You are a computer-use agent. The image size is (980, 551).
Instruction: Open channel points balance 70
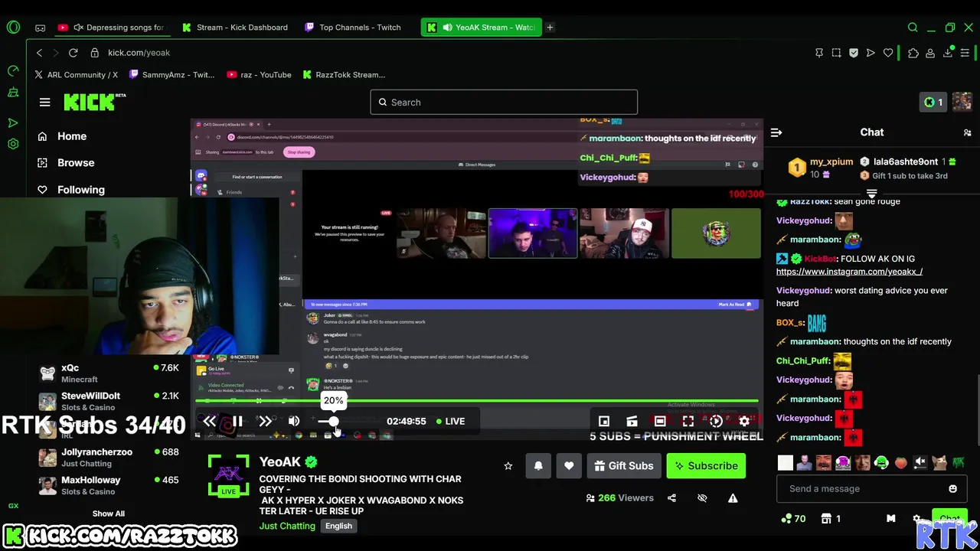tap(793, 518)
